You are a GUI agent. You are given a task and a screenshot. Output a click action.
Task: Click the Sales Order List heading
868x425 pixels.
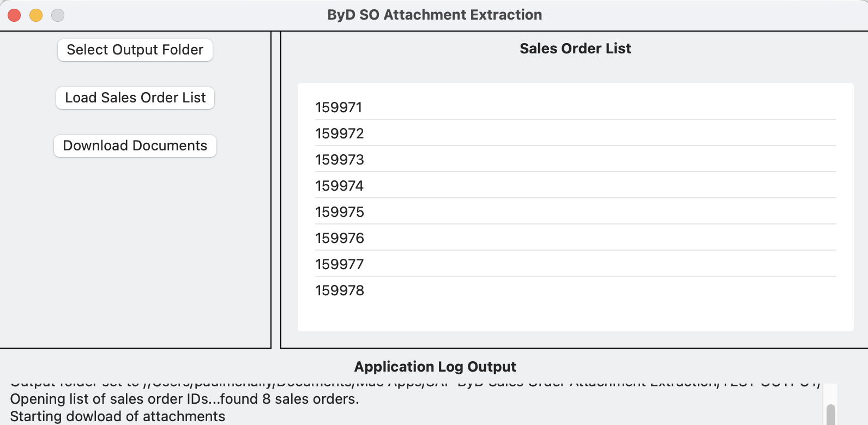tap(575, 48)
